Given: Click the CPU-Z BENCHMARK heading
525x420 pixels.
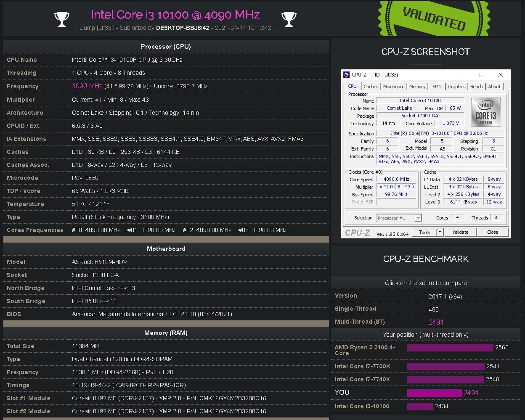Looking at the screenshot, I should click(x=425, y=259).
